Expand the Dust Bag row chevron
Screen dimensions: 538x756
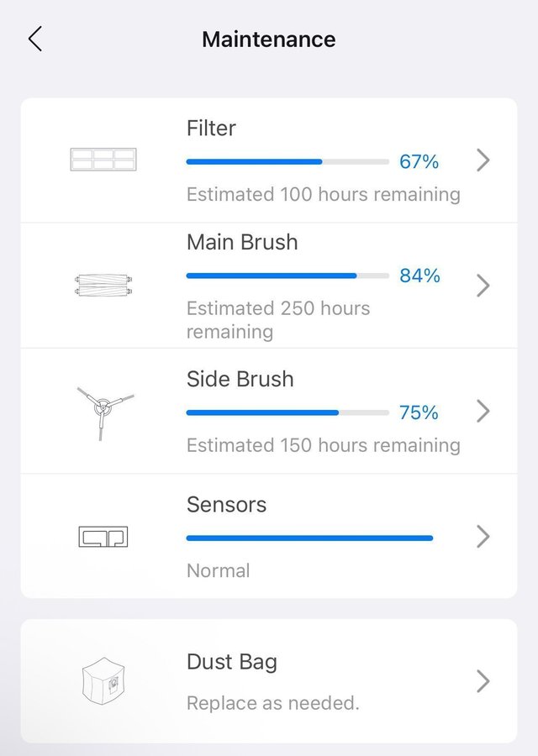(x=483, y=680)
